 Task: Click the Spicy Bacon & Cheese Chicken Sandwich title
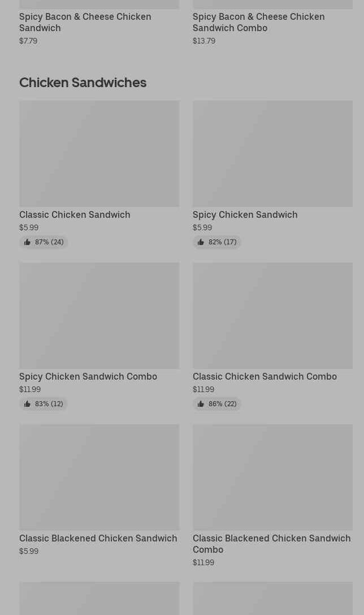click(85, 22)
